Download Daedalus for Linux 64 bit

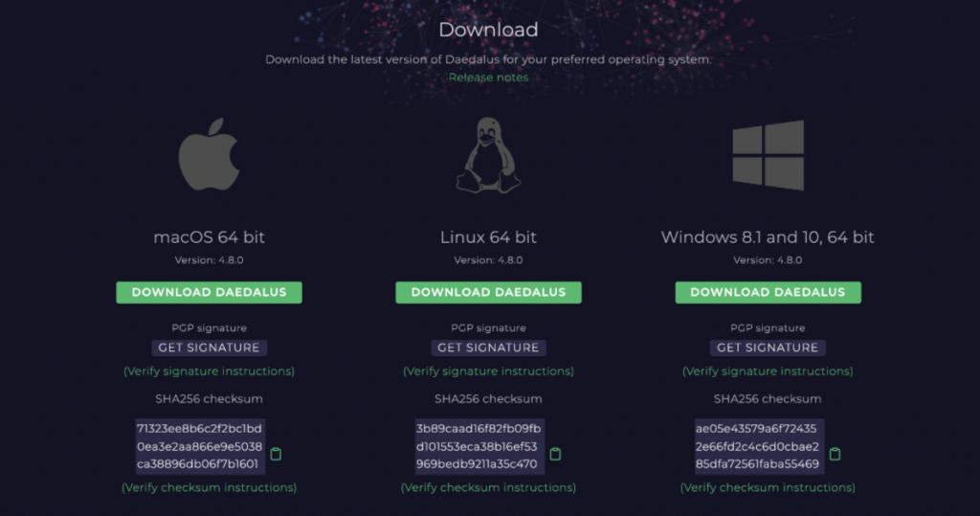coord(488,292)
